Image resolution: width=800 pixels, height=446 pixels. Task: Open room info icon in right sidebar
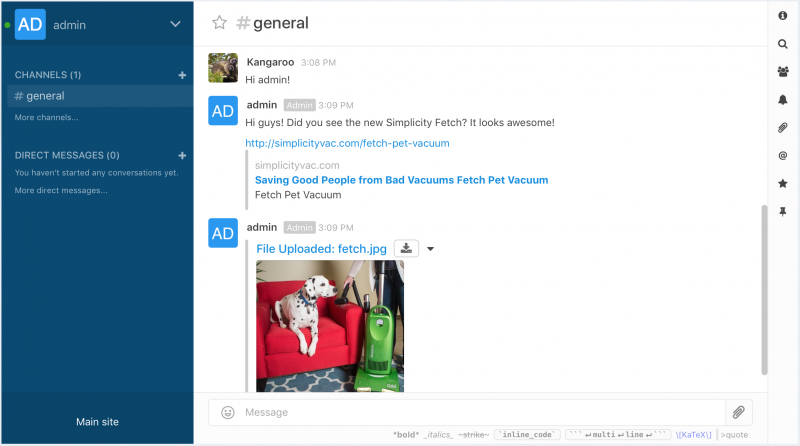click(x=783, y=16)
